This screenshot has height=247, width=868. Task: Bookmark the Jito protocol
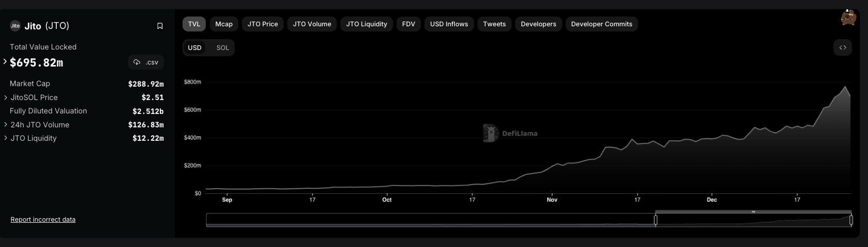(x=160, y=26)
